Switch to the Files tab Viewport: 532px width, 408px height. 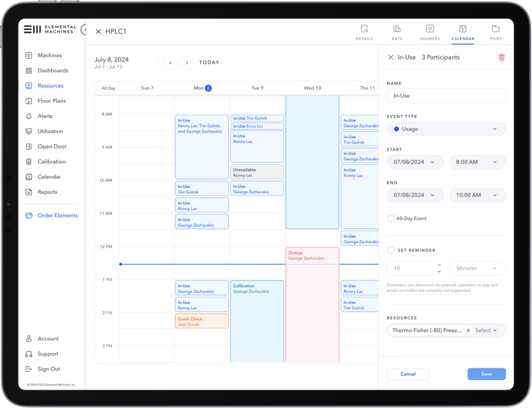496,33
